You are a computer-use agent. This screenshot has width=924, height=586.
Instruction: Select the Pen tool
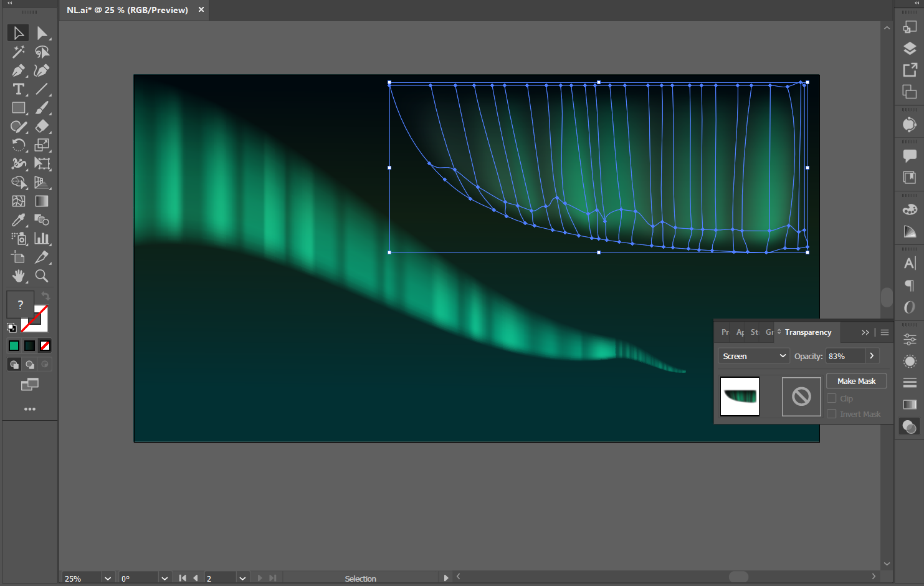tap(18, 70)
